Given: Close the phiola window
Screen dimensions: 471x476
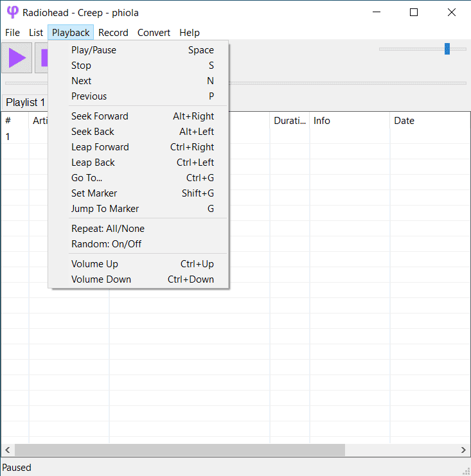Looking at the screenshot, I should [452, 12].
